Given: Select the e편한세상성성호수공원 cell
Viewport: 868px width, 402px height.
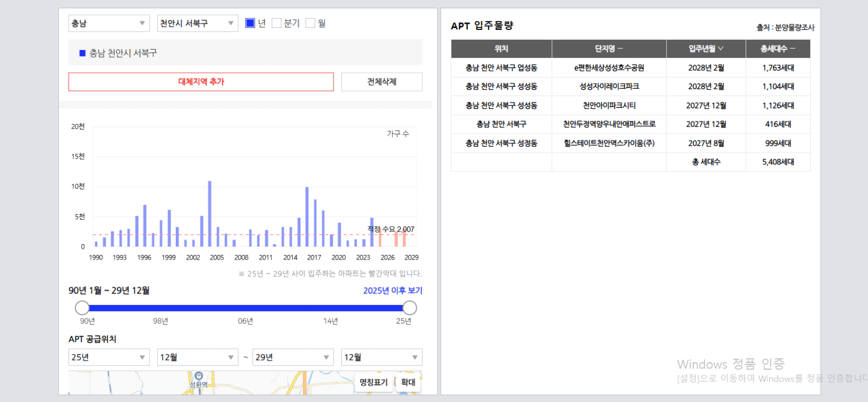Looking at the screenshot, I should pyautogui.click(x=609, y=68).
